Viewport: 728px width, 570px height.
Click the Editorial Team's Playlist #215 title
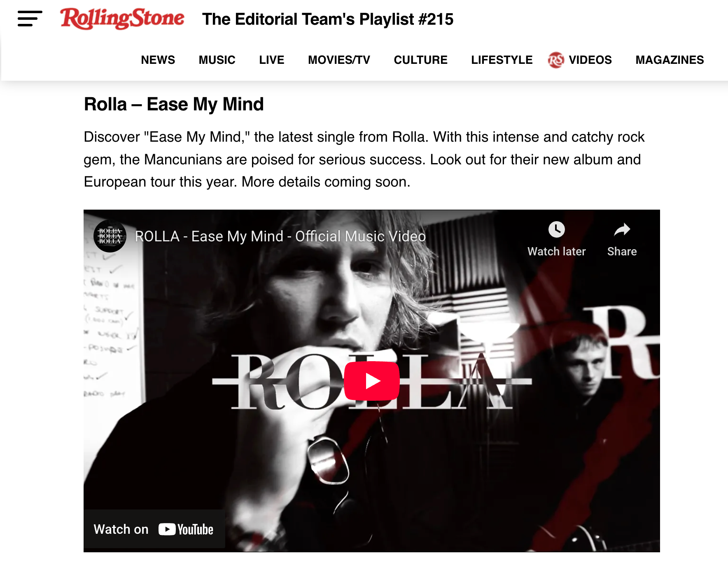(x=328, y=19)
